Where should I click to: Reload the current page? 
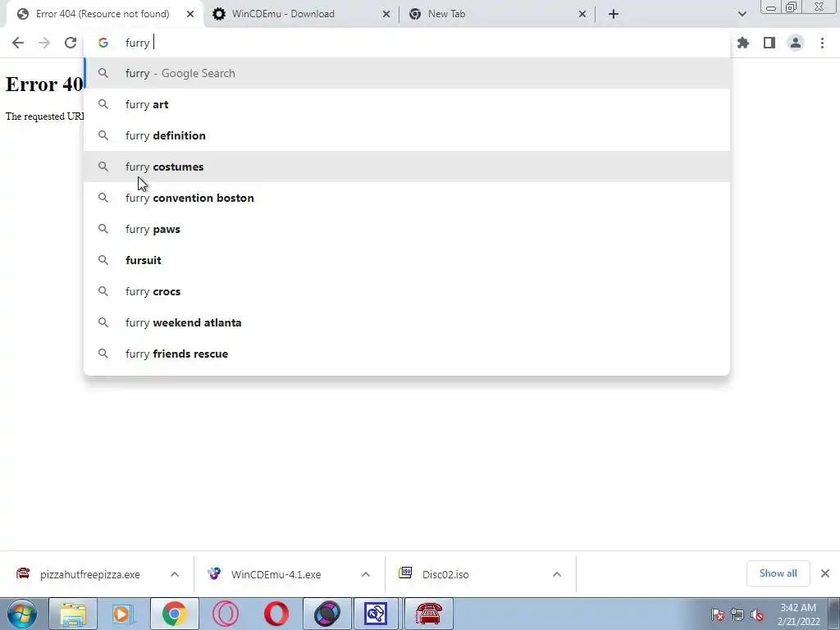pos(71,43)
